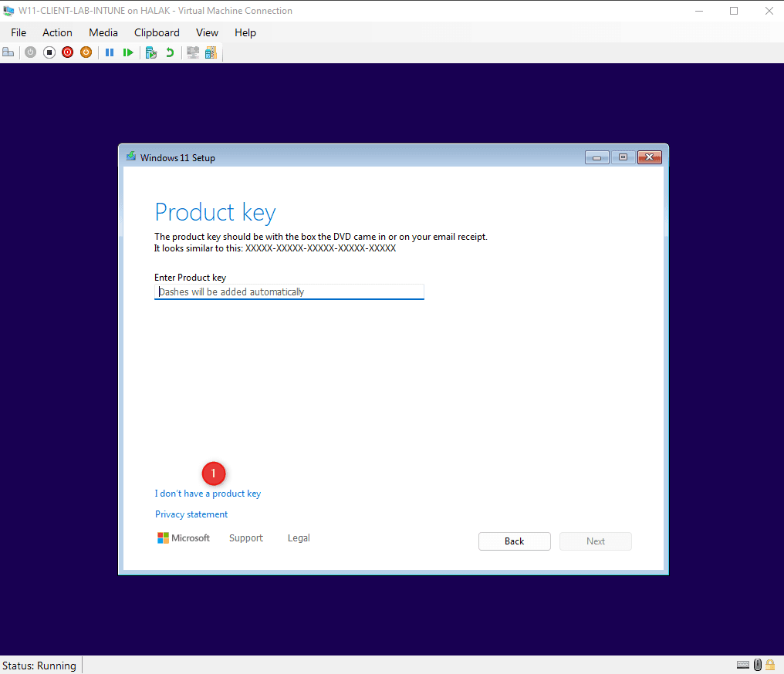The image size is (784, 674).
Task: Send Ctrl+Alt+Delete to the virtual machine
Action: coord(8,52)
